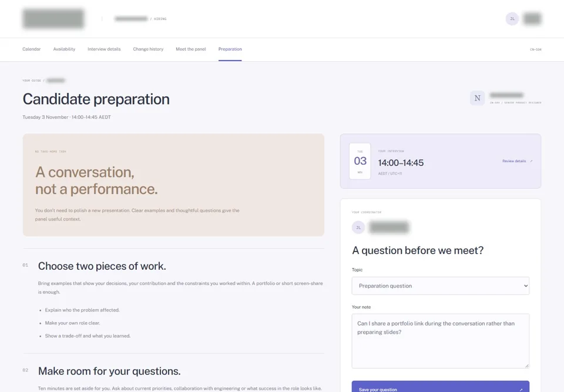Open the Review details link
The height and width of the screenshot is (392, 564).
517,161
